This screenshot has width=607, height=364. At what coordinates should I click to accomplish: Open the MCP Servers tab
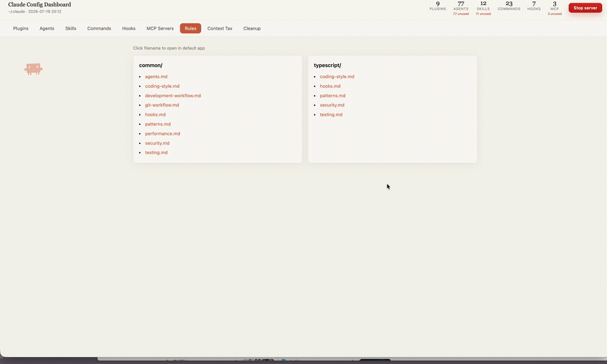click(160, 28)
